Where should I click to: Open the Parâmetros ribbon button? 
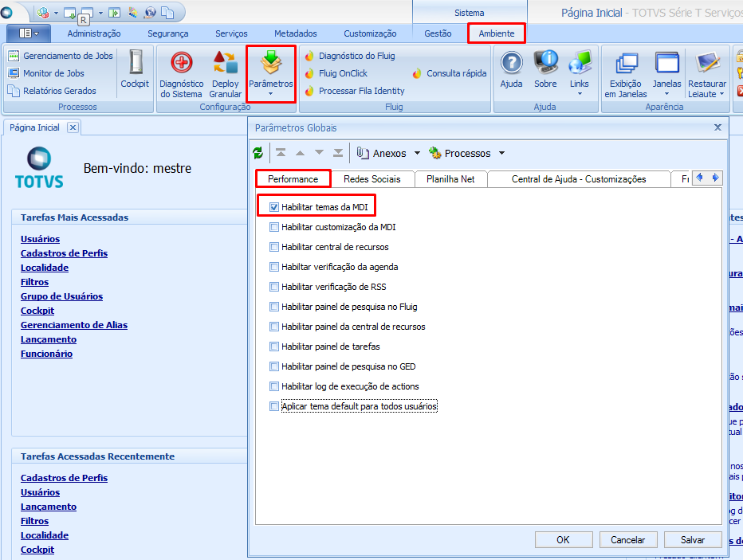(x=271, y=74)
